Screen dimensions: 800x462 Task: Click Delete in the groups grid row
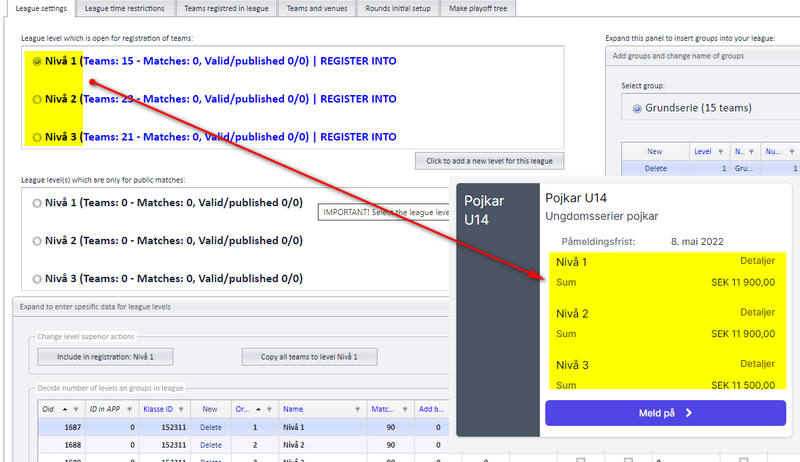[x=656, y=168]
